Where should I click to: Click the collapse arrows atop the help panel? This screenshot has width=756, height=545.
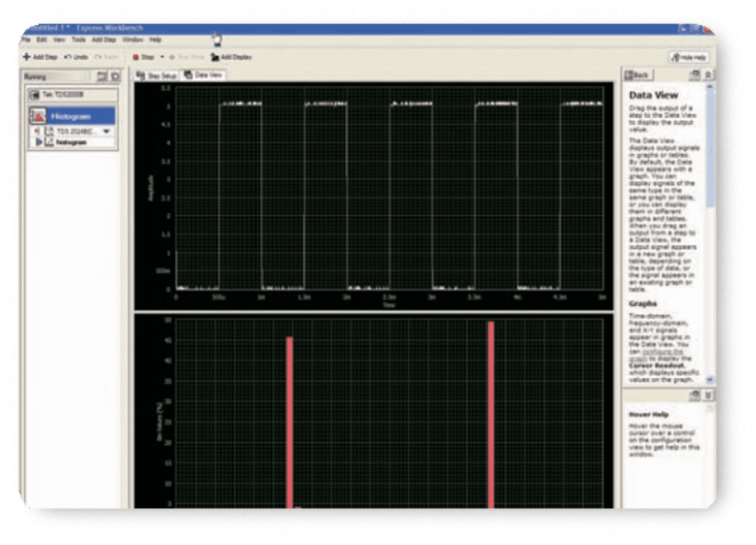coord(708,74)
